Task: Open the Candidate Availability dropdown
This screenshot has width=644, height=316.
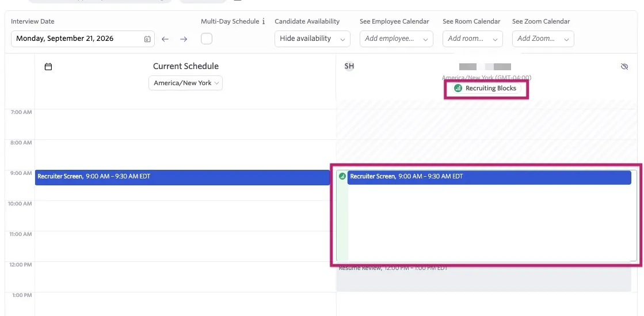Action: 313,39
